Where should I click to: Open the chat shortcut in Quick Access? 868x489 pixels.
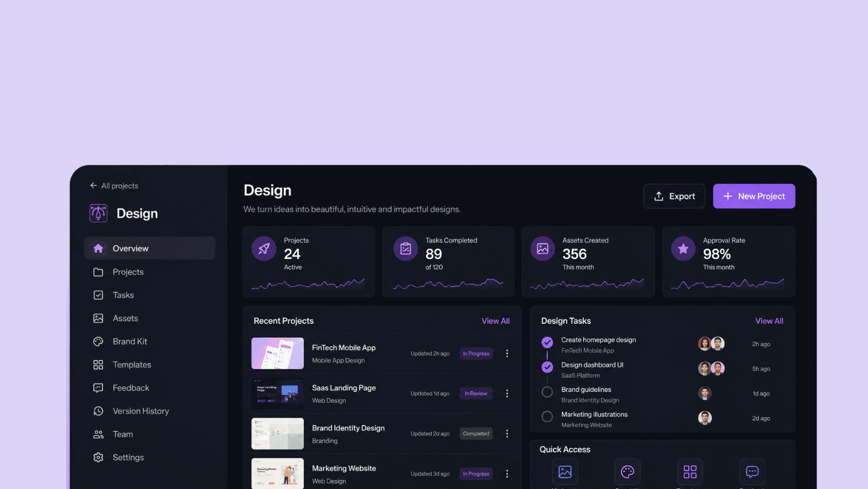(752, 471)
